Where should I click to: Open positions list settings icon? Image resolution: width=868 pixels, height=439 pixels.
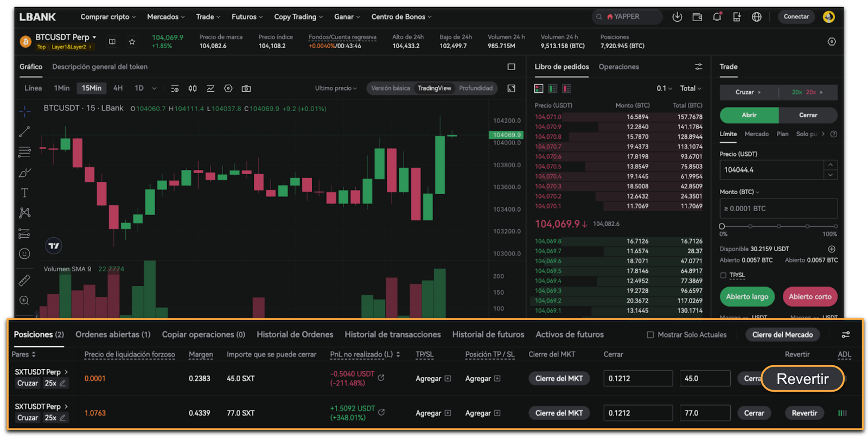(846, 335)
